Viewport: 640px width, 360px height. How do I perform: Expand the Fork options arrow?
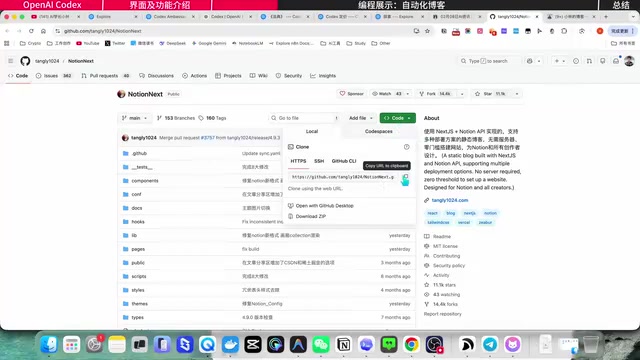462,94
